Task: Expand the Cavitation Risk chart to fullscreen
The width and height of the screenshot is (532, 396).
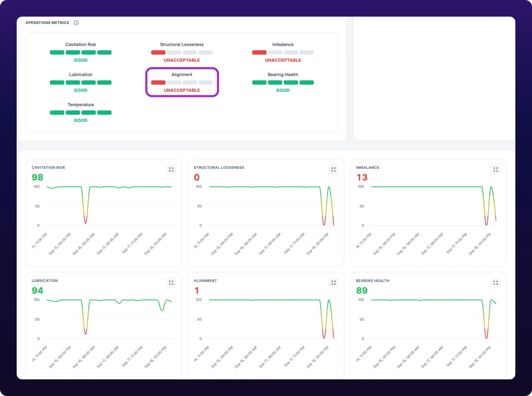Action: coord(171,170)
